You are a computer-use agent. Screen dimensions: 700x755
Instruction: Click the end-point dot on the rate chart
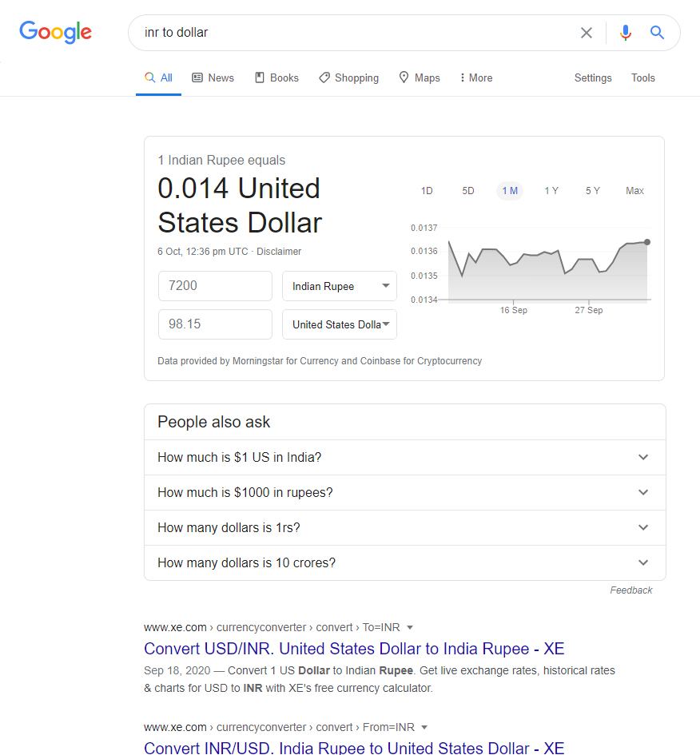pos(646,241)
